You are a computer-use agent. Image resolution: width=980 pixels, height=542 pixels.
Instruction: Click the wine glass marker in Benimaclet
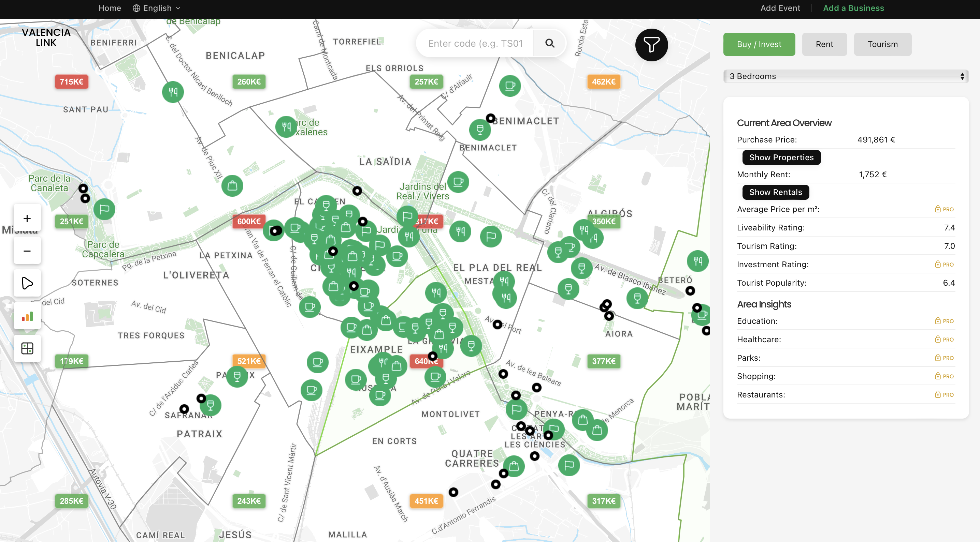pos(480,130)
